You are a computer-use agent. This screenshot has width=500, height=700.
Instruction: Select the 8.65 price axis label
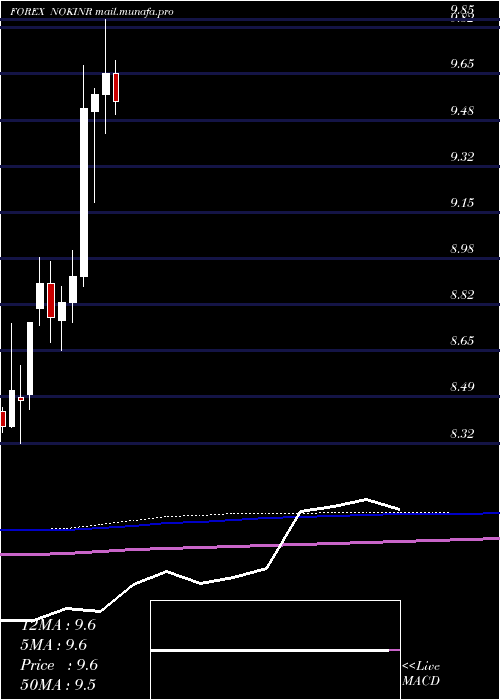[x=462, y=341]
